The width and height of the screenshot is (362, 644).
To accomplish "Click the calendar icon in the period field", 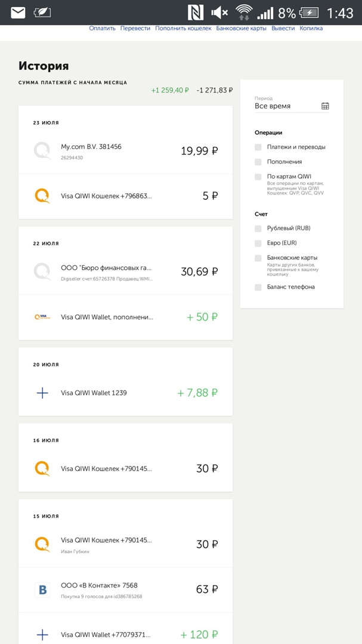I will pyautogui.click(x=325, y=106).
